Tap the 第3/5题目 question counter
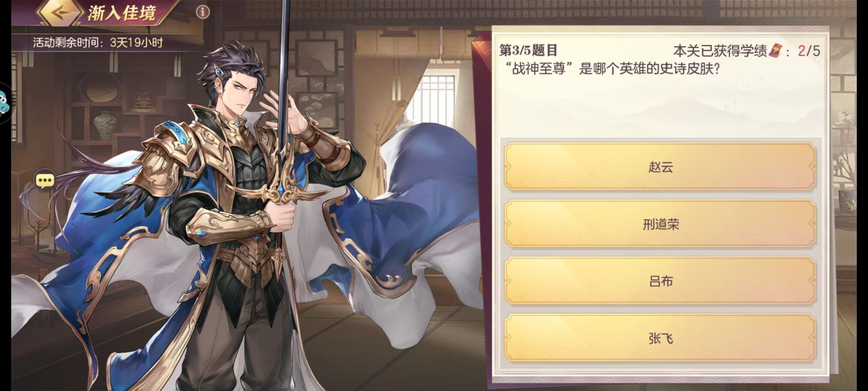 tap(528, 50)
